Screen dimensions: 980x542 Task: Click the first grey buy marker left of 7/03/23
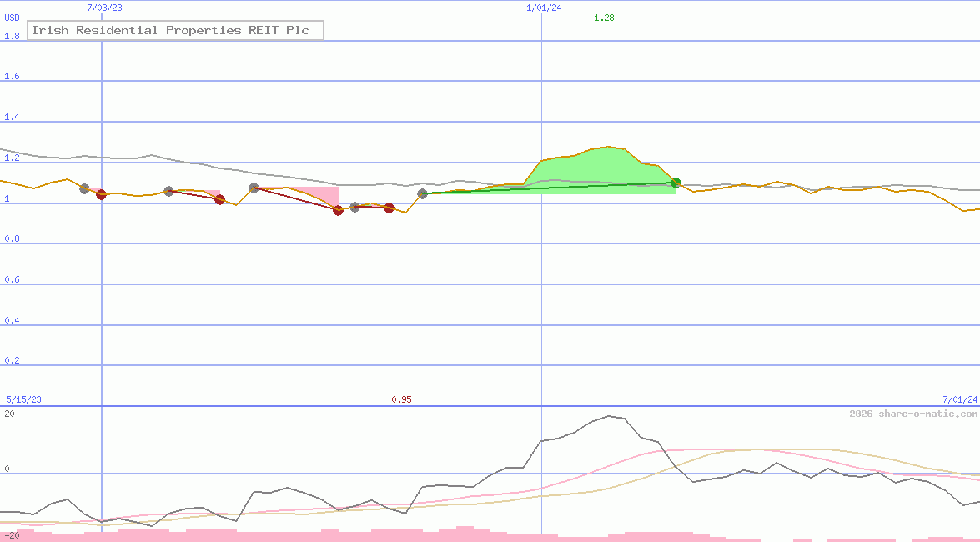[x=84, y=188]
